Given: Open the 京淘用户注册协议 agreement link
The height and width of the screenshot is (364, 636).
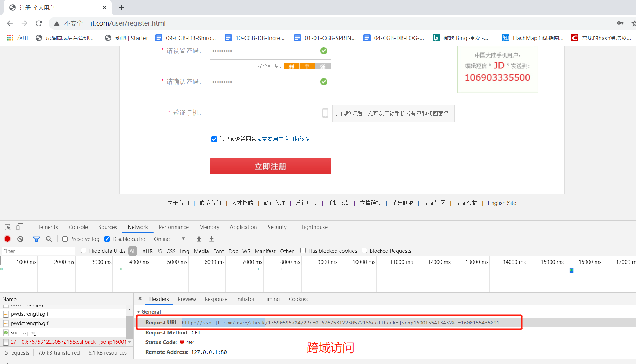Looking at the screenshot, I should click(x=284, y=139).
